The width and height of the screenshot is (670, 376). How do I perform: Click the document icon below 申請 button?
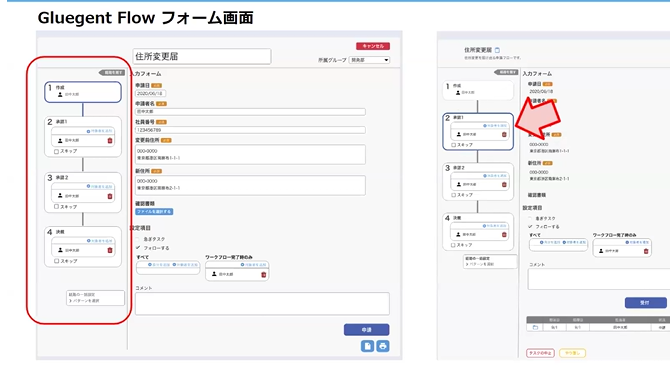coord(367,346)
